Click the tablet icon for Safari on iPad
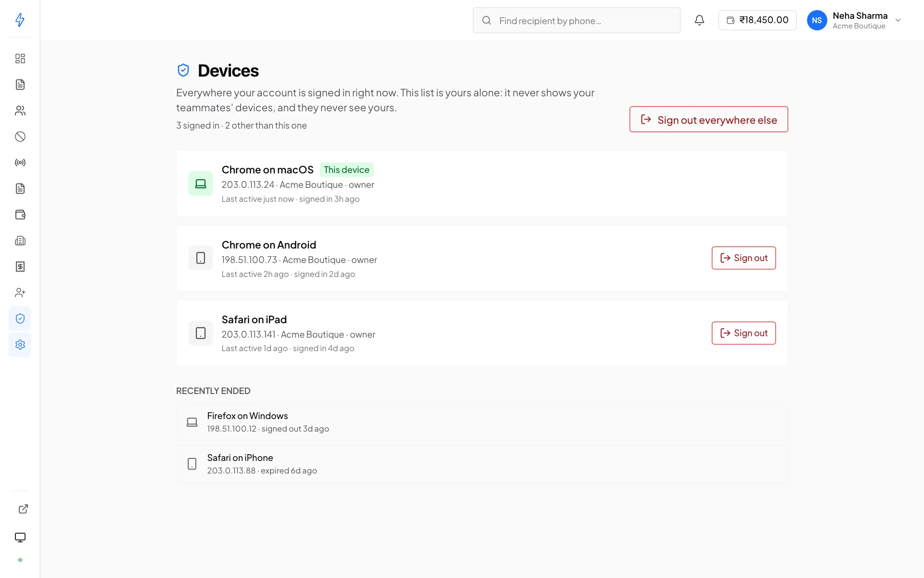The image size is (924, 578). coord(201,333)
